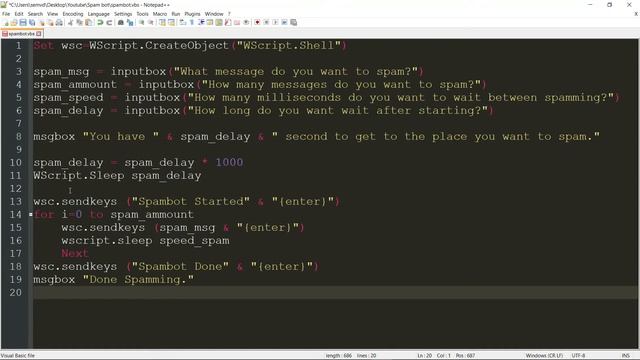640x360 pixels.
Task: Click the Visual Basic file status label
Action: click(x=18, y=356)
